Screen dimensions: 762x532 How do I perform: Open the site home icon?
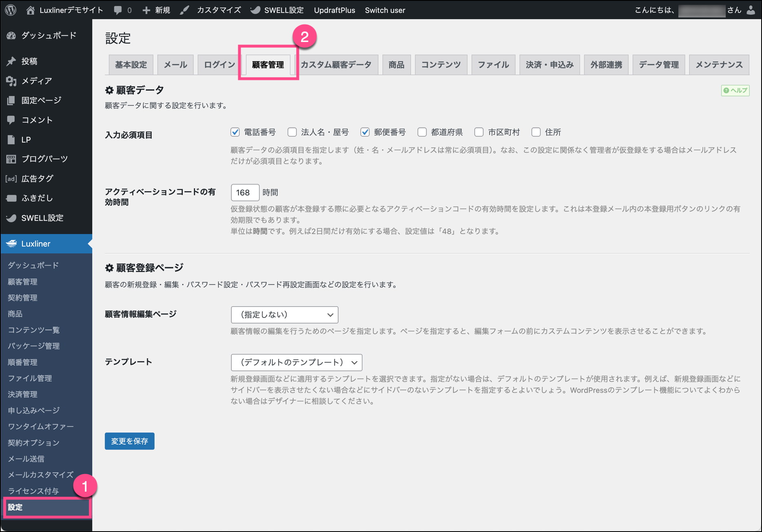pos(31,10)
